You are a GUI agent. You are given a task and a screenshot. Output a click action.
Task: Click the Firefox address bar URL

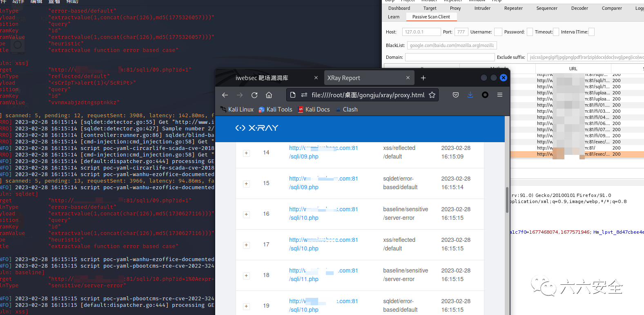point(368,95)
